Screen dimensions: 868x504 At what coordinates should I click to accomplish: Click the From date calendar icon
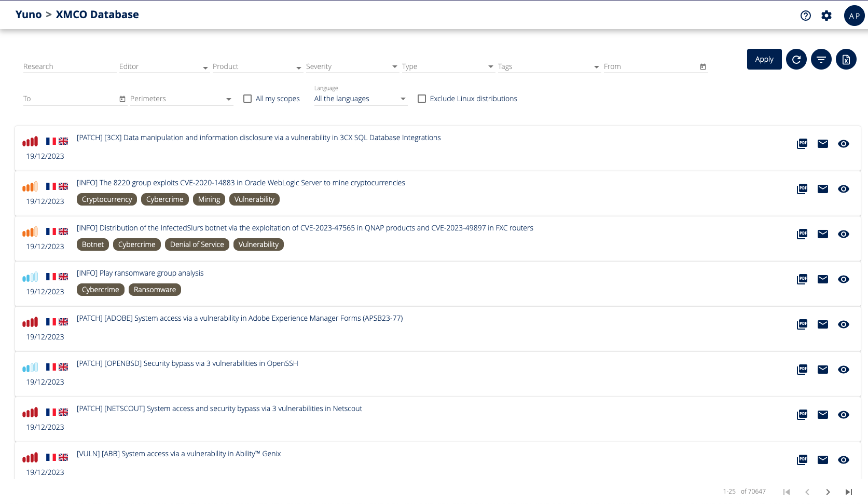click(x=703, y=67)
